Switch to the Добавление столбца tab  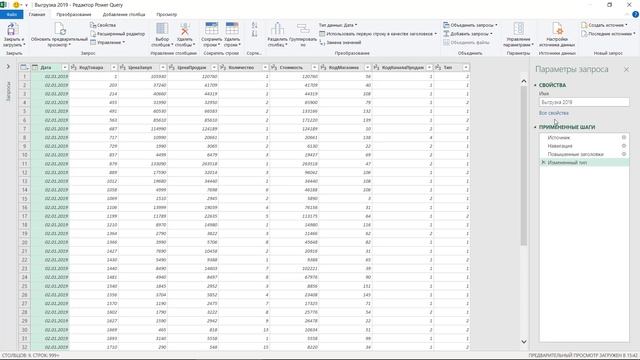[124, 14]
